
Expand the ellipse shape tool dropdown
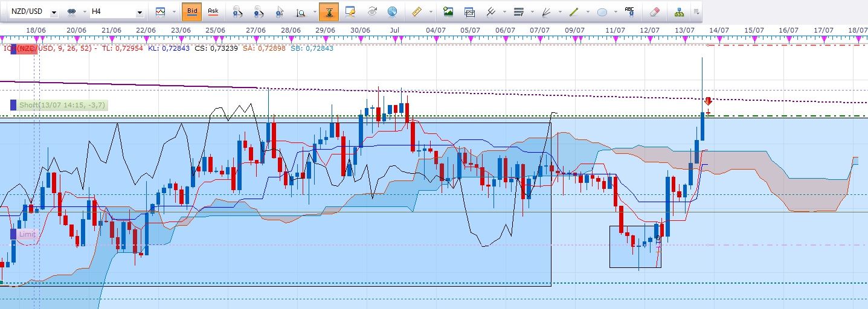(616, 12)
